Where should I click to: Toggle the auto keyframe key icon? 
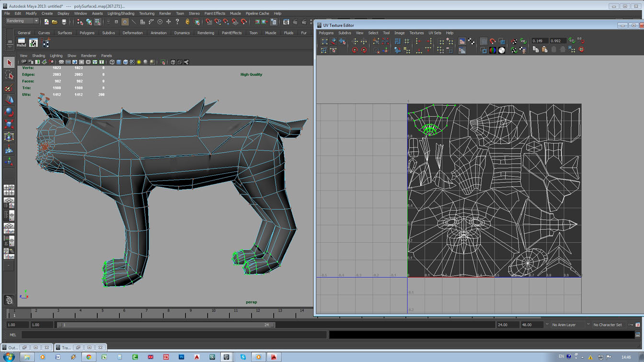pos(631,325)
